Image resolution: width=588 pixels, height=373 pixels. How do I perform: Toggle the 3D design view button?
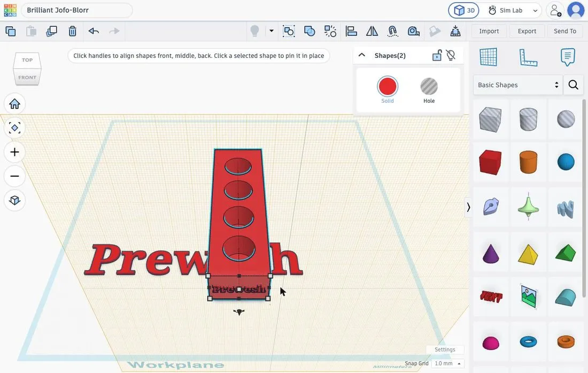tap(464, 11)
